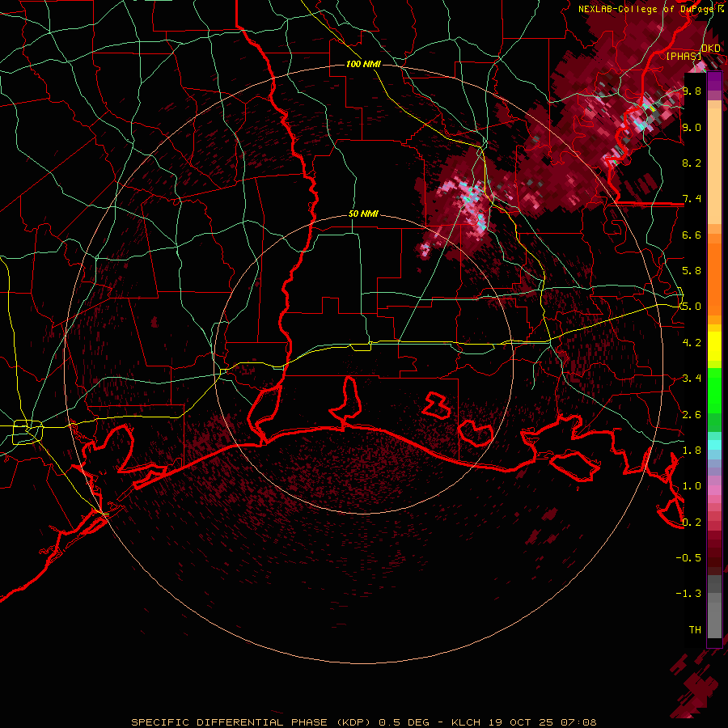This screenshot has height=728, width=728.
Task: Click the pink 1.0 segment of color bar
Action: (x=714, y=490)
